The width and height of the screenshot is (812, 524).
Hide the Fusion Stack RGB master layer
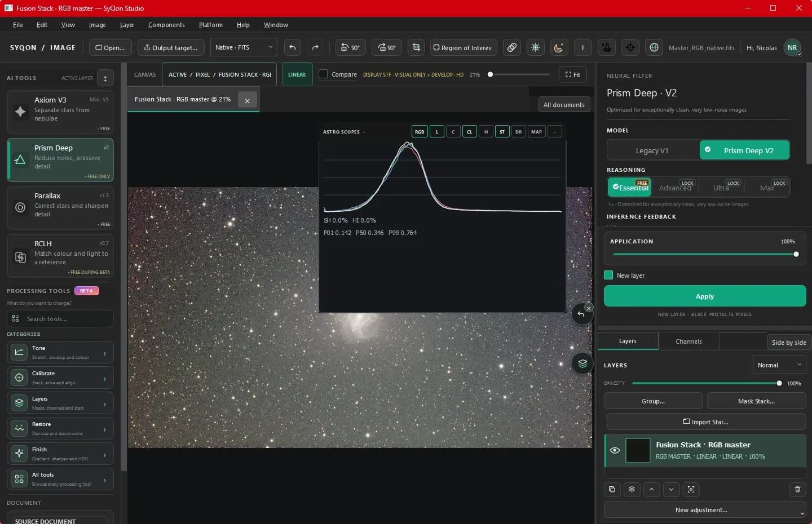[x=615, y=450]
